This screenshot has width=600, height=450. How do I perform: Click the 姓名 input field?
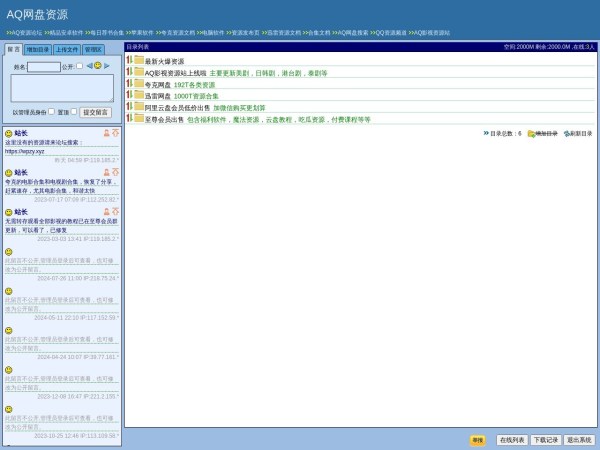click(x=44, y=67)
